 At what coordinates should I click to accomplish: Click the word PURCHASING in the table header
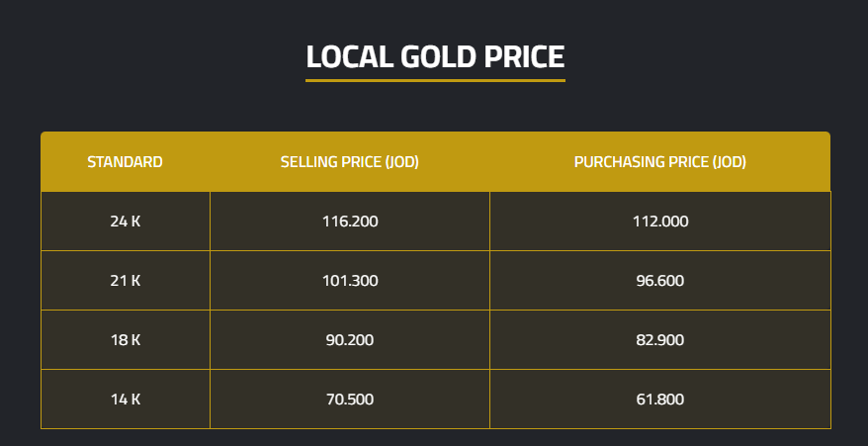pos(618,162)
